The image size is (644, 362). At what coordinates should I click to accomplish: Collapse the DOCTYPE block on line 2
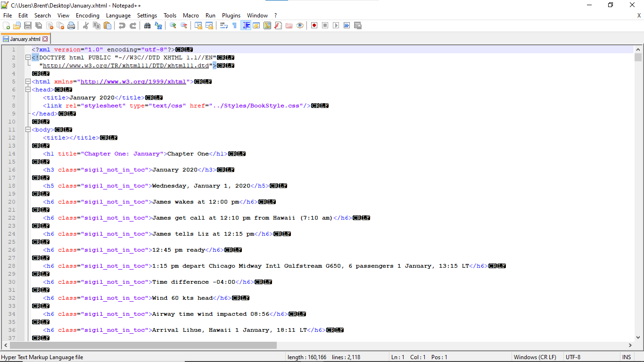pyautogui.click(x=28, y=58)
